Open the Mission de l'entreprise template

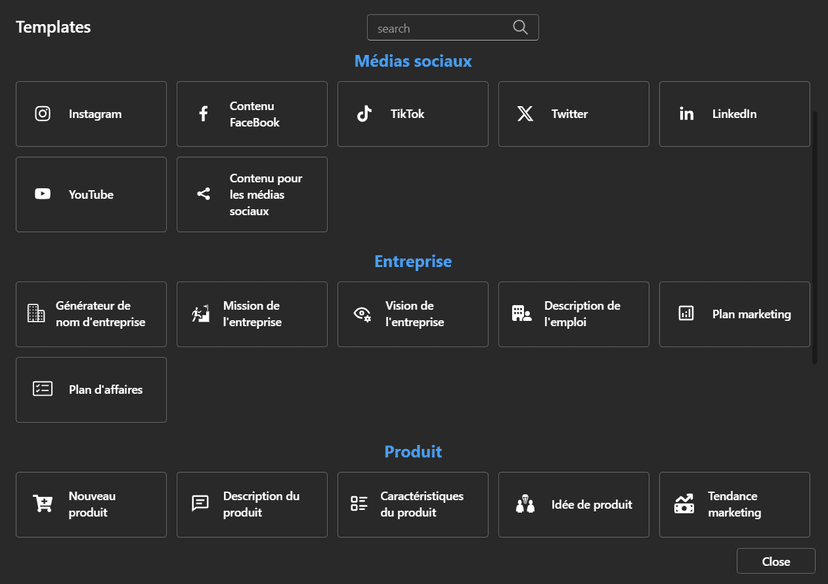[x=252, y=314]
